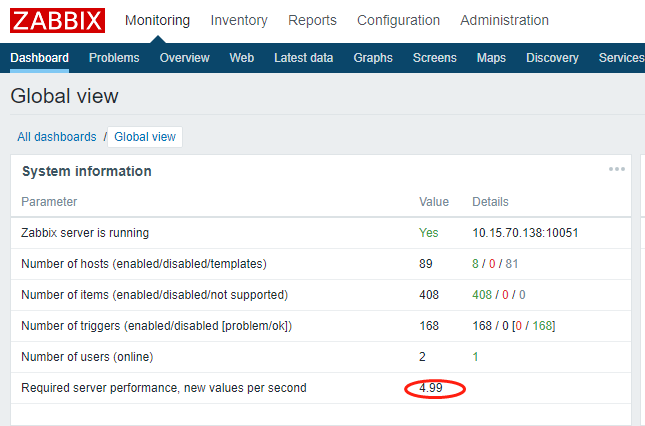Go to the Overview submenu
This screenshot has width=645, height=426.
[x=185, y=58]
